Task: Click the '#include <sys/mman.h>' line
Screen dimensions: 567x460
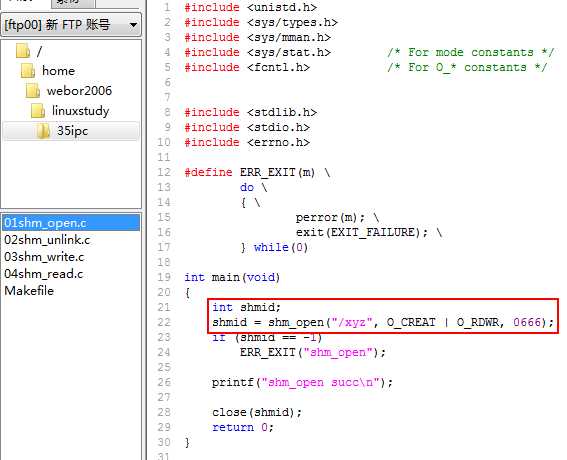Action: click(257, 37)
